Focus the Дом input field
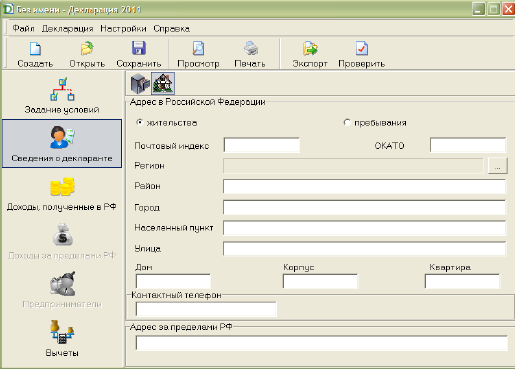This screenshot has width=515, height=369. [173, 281]
